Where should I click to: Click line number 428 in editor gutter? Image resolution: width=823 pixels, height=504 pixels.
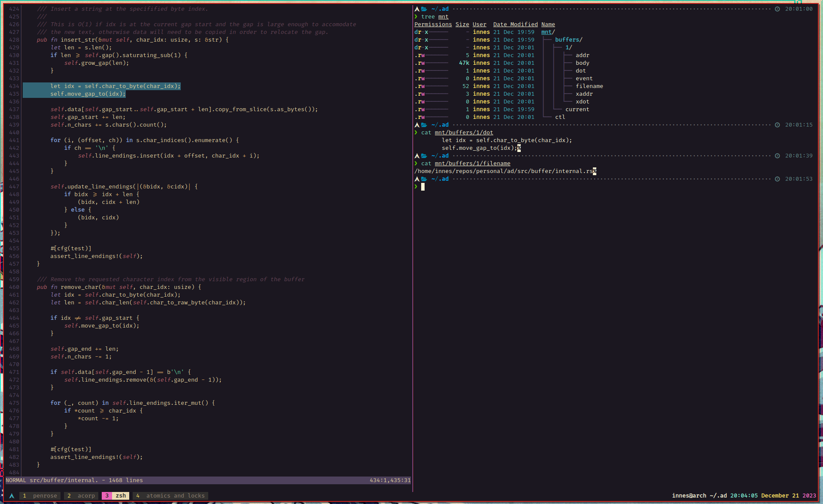pyautogui.click(x=14, y=40)
